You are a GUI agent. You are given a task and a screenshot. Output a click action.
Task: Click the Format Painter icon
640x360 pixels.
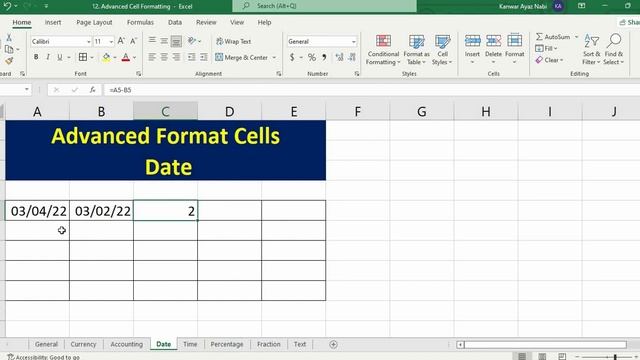click(9, 61)
